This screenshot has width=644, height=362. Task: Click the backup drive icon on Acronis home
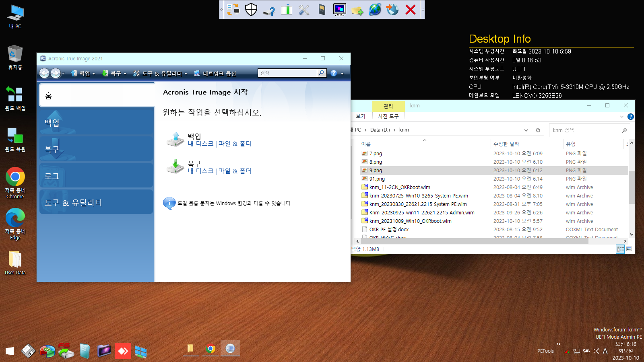(x=175, y=139)
